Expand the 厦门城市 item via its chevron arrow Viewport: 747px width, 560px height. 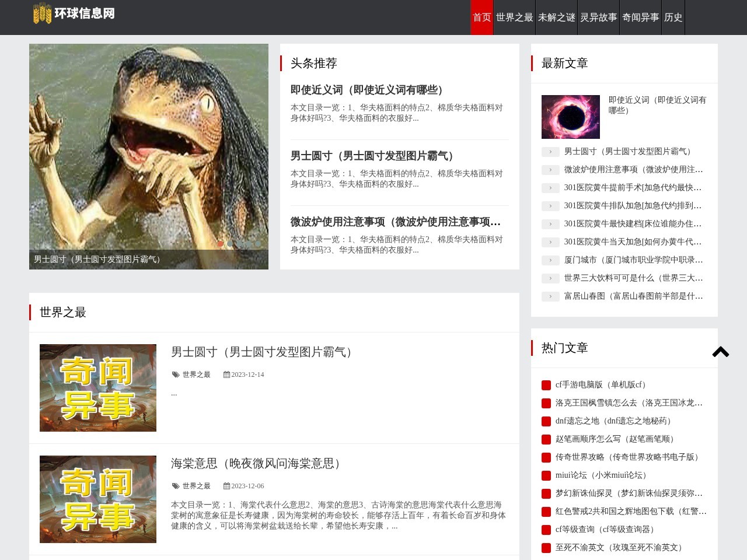550,260
